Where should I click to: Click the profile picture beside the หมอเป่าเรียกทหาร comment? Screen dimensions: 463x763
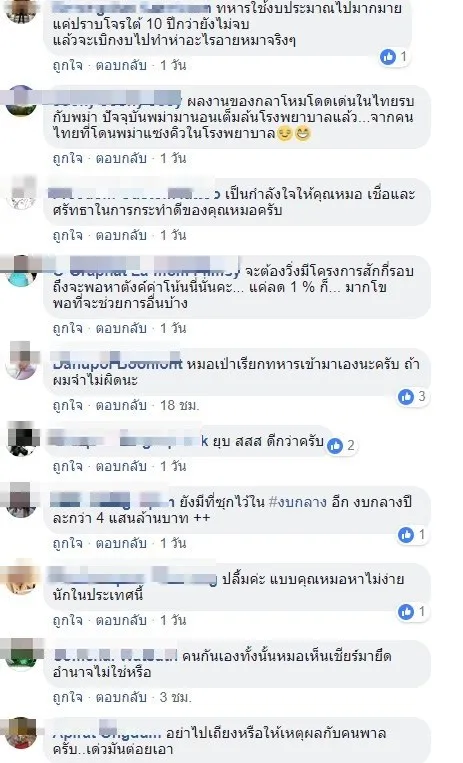click(x=21, y=363)
